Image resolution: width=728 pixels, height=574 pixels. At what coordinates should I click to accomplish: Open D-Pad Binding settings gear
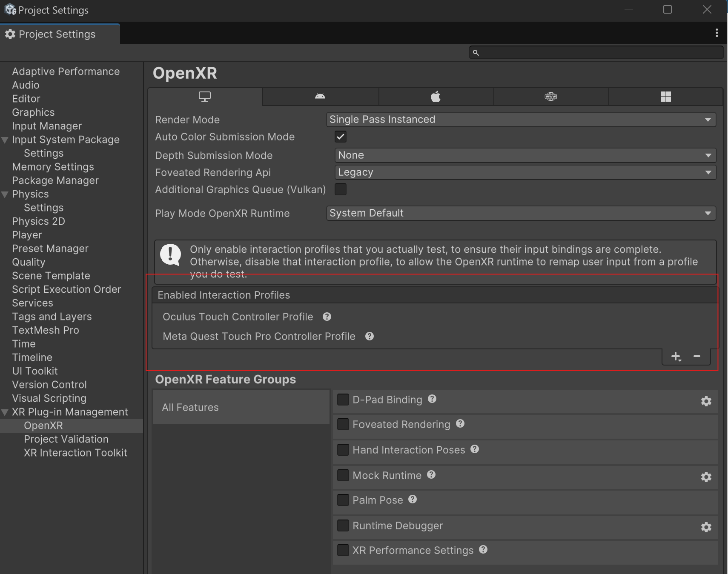(706, 401)
